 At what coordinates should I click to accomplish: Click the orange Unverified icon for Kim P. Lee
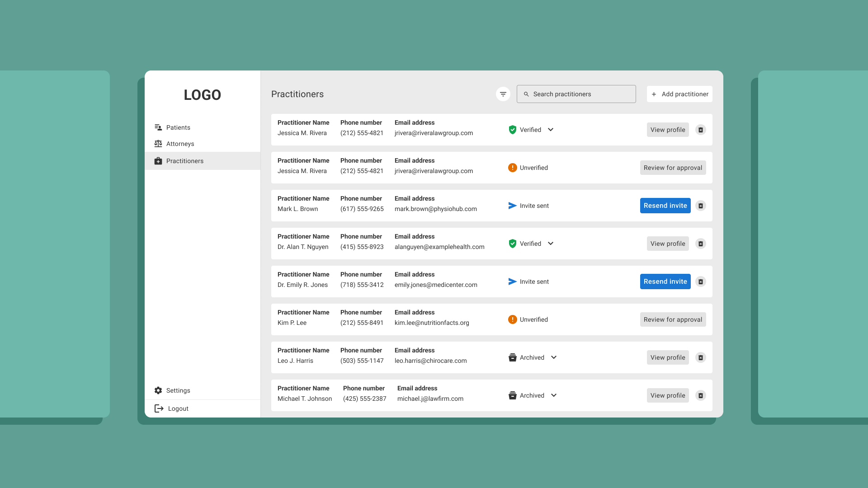[512, 319]
